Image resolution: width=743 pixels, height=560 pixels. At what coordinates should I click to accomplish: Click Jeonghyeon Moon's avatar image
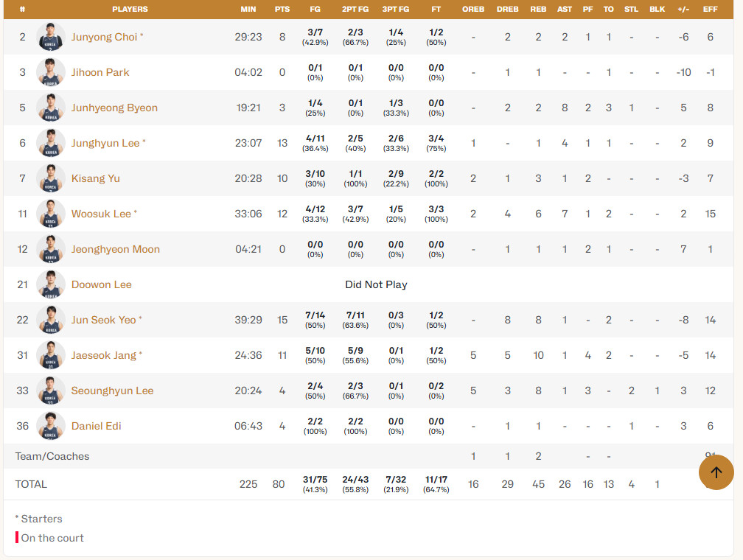(x=51, y=249)
